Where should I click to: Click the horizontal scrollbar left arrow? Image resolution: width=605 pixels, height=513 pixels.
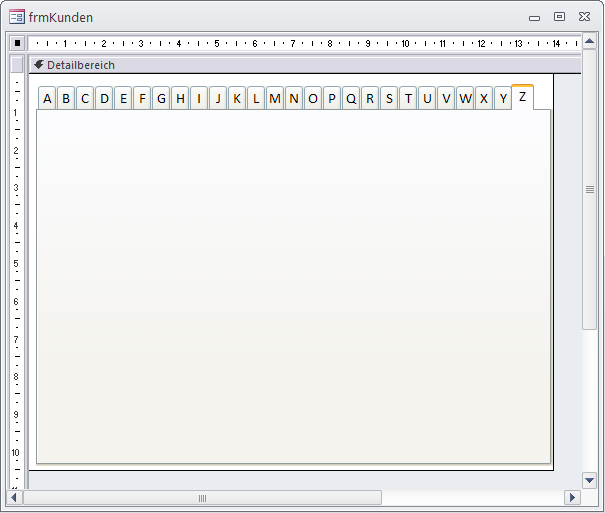pyautogui.click(x=14, y=498)
